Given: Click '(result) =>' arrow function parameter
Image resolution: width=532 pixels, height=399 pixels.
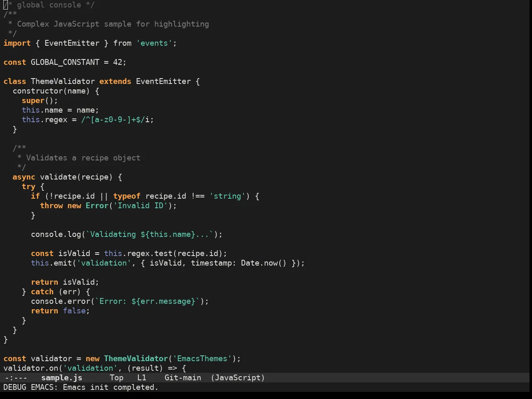Looking at the screenshot, I should click(x=152, y=368).
